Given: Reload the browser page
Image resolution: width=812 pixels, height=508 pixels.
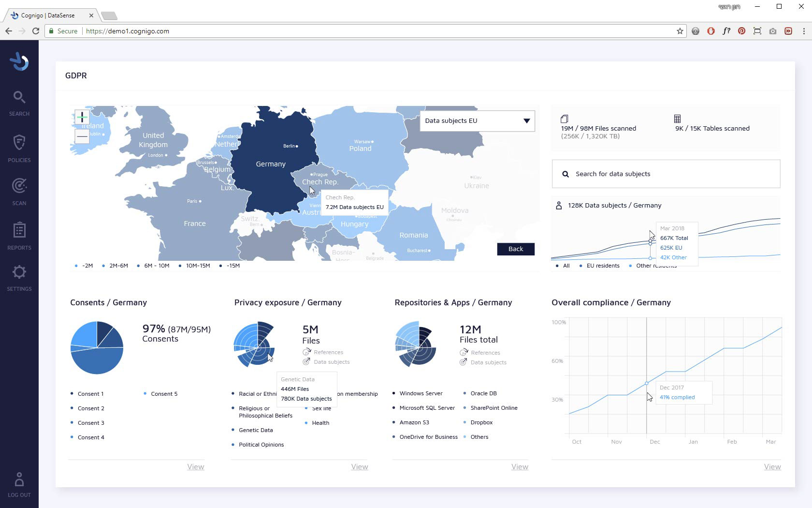Looking at the screenshot, I should 36,31.
